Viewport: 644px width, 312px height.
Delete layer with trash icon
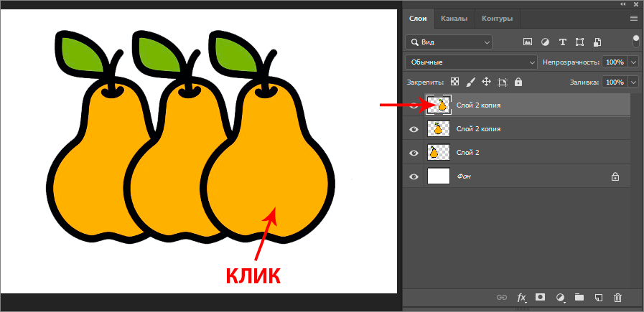pos(617,297)
